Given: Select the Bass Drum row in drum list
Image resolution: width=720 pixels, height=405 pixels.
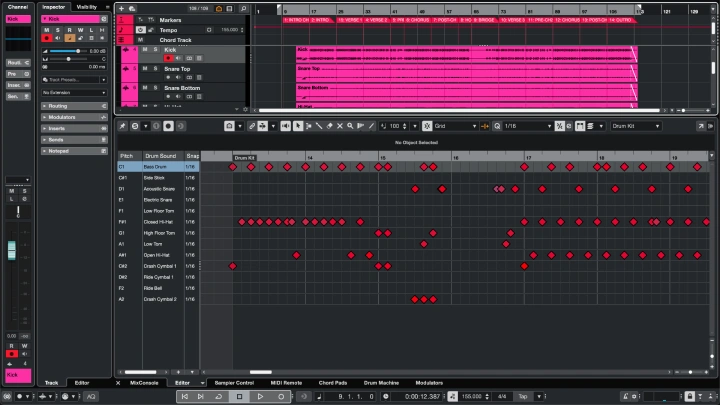Looking at the screenshot, I should point(158,167).
